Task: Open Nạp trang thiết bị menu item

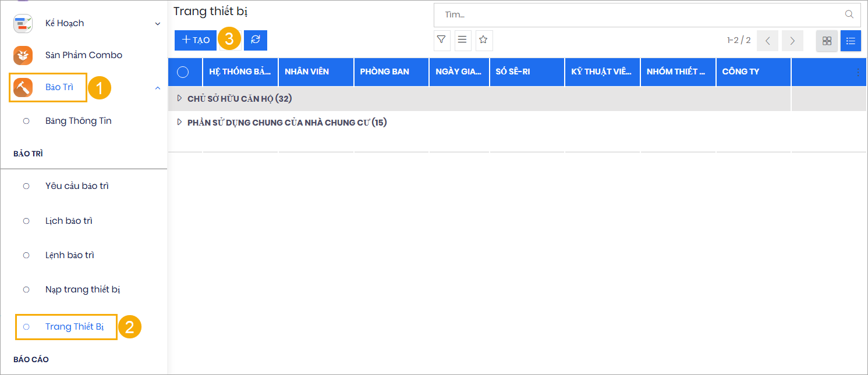Action: 83,290
